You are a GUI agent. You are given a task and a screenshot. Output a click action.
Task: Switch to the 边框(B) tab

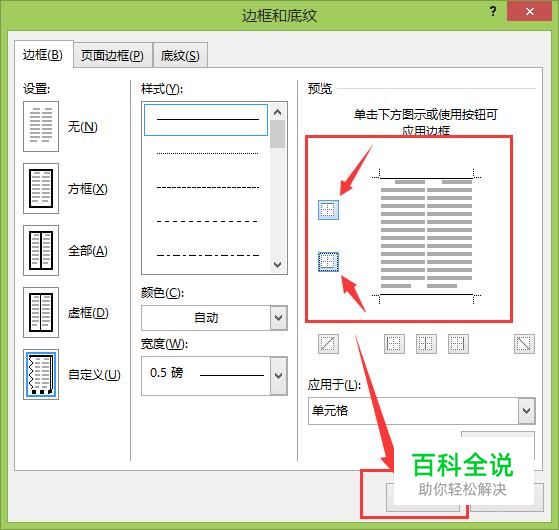point(43,55)
